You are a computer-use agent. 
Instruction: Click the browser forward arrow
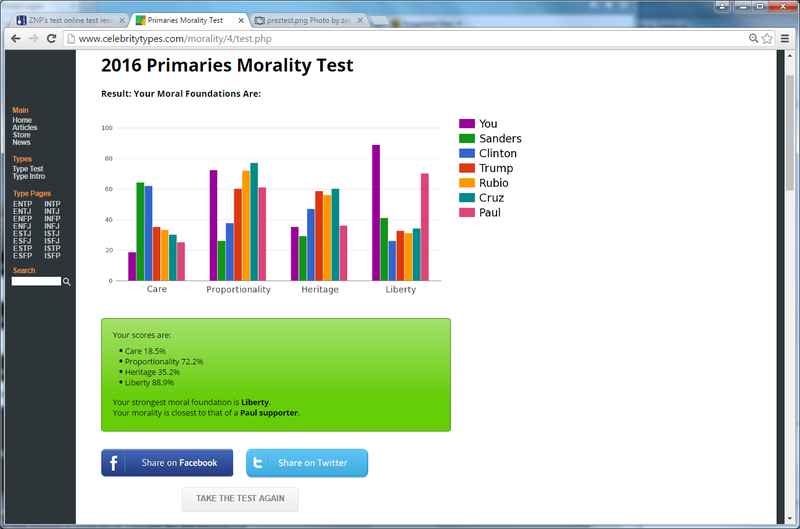(x=33, y=39)
